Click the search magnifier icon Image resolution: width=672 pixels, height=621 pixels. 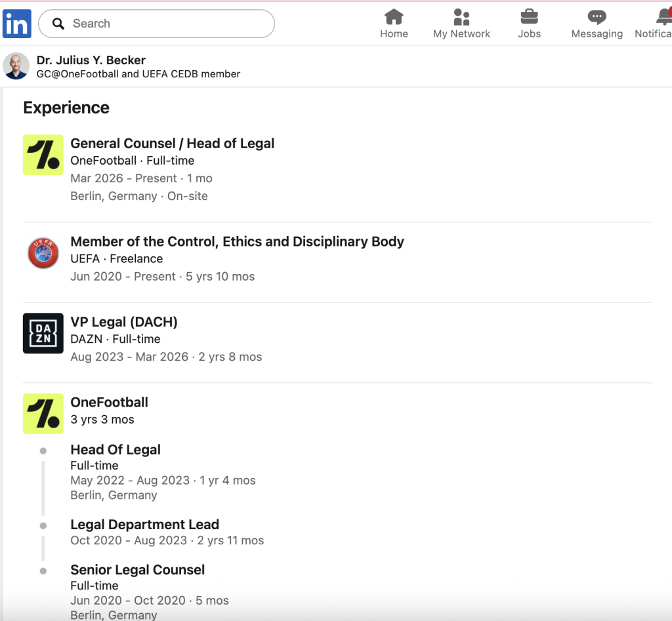(58, 23)
